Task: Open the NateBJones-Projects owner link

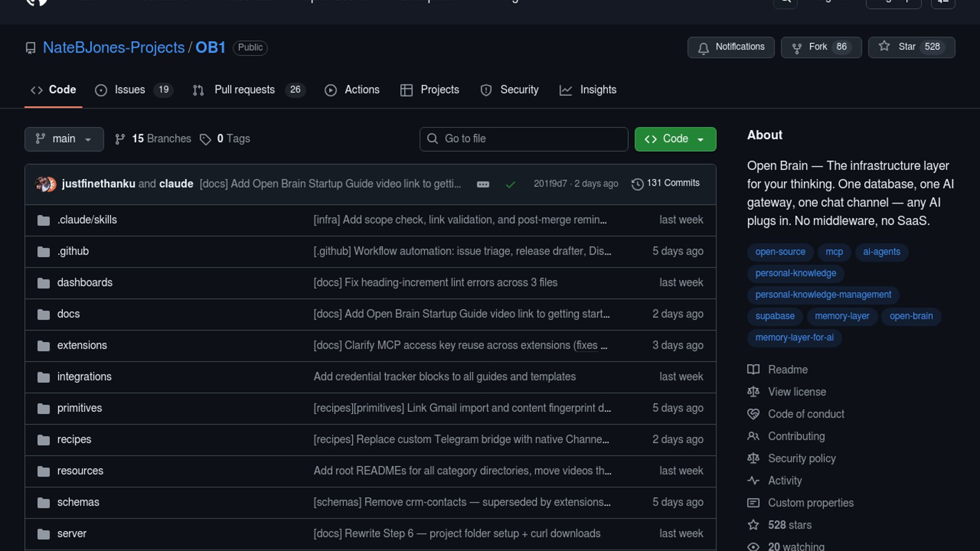Action: point(113,47)
